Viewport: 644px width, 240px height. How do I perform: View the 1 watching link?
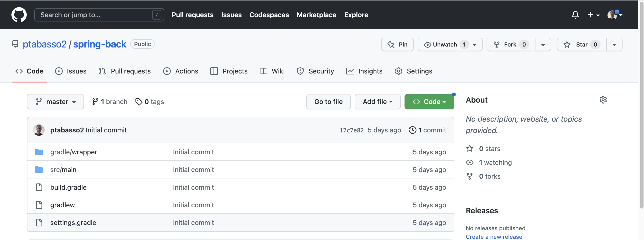pos(489,162)
